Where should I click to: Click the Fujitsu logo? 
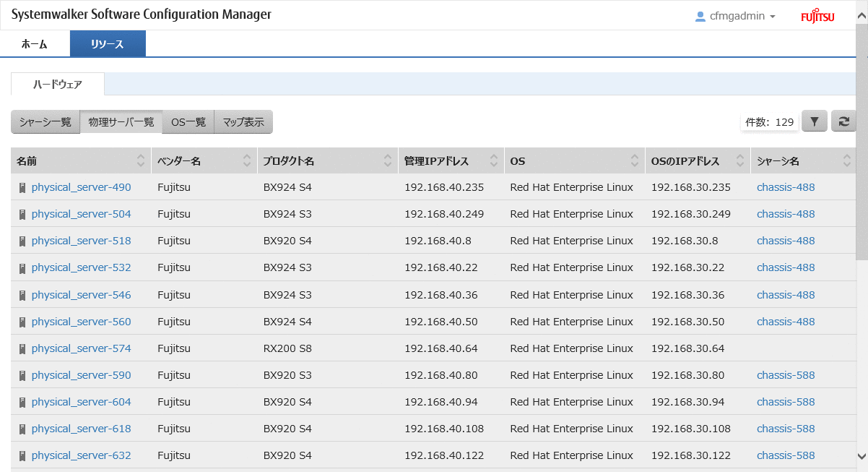click(x=817, y=17)
